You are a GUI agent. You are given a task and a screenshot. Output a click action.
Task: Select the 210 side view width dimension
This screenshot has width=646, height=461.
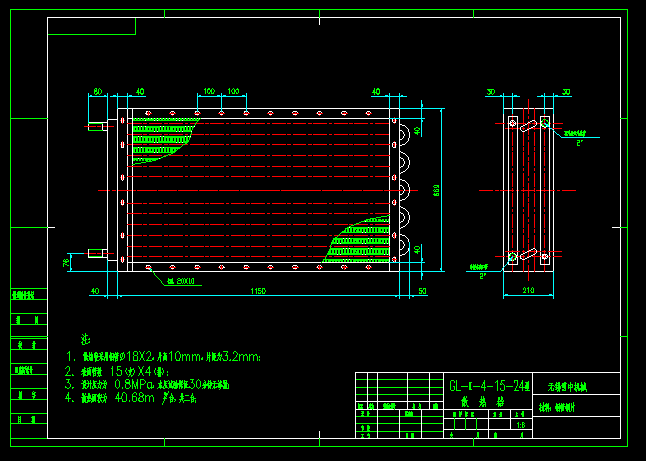pos(528,291)
